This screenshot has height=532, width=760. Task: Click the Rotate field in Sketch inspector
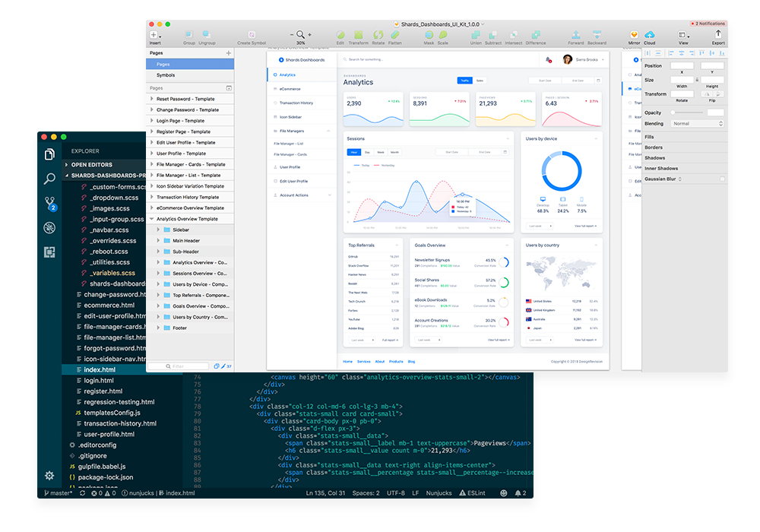(682, 94)
